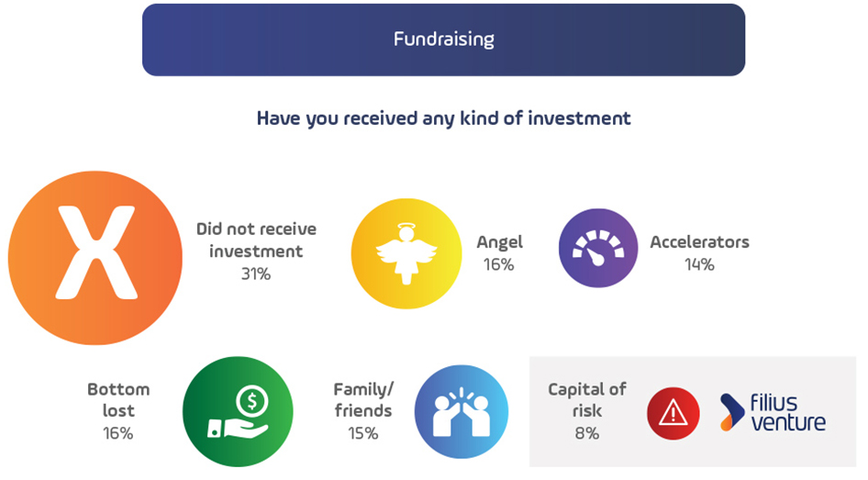Click the Angel 16% label

[x=499, y=253]
